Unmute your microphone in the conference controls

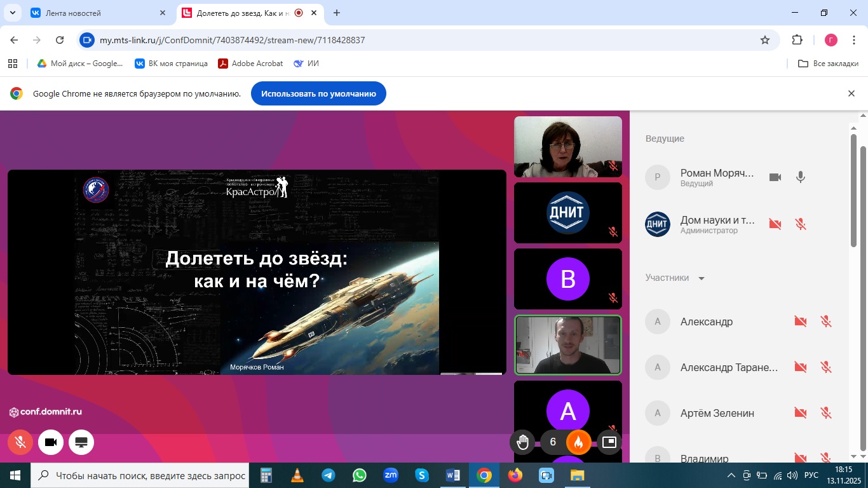(20, 442)
